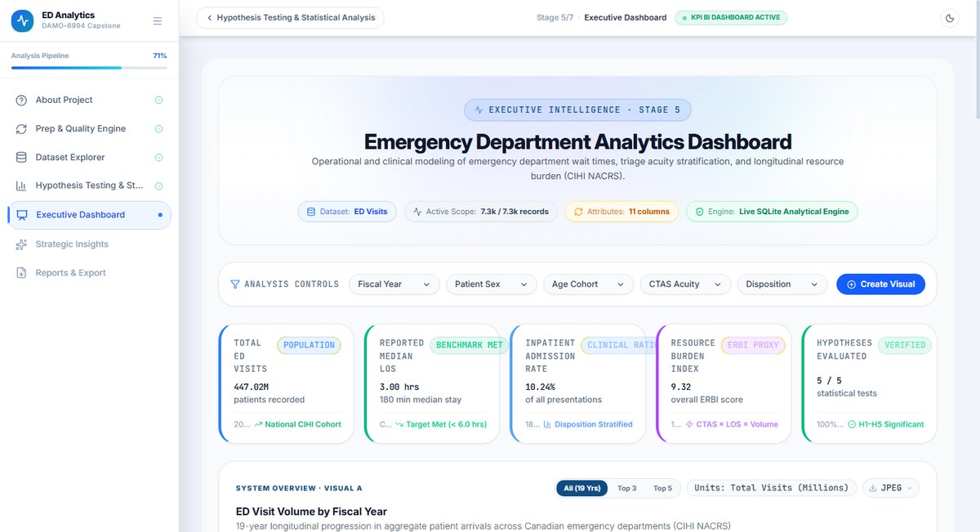The width and height of the screenshot is (980, 532).
Task: Open Hypothesis Testing & St... sidebar item
Action: pos(89,186)
